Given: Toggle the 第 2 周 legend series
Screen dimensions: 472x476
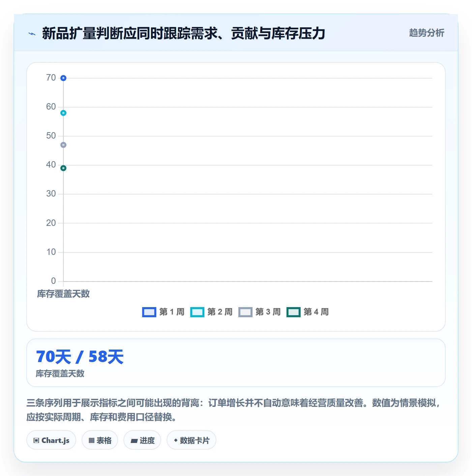Looking at the screenshot, I should [x=211, y=312].
